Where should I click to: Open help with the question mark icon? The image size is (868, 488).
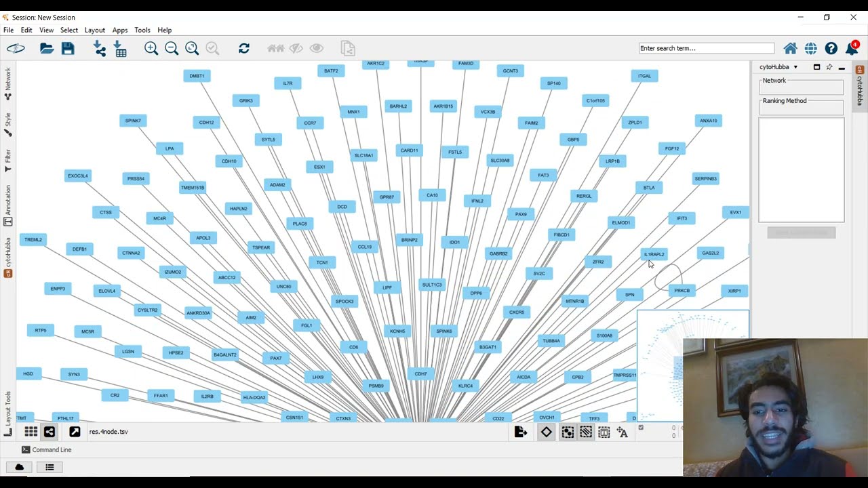point(831,48)
